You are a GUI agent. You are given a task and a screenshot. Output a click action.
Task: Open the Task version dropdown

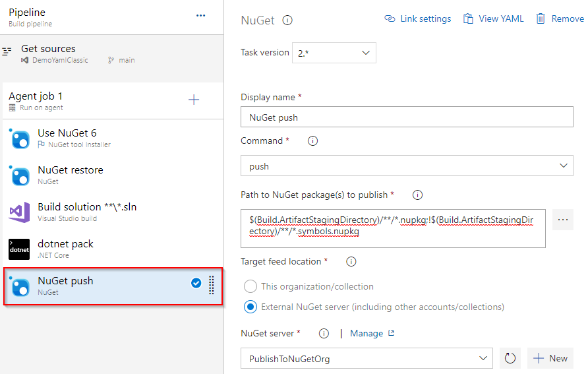[334, 53]
